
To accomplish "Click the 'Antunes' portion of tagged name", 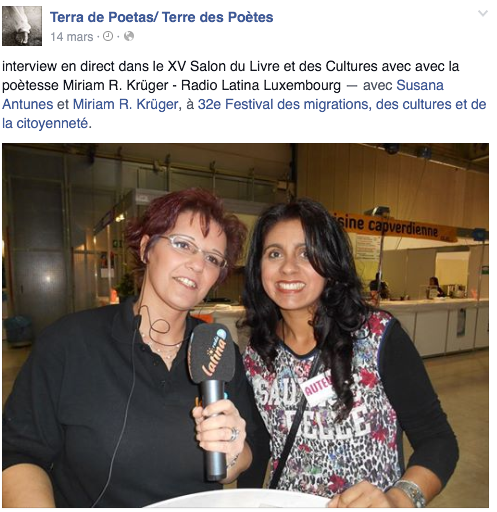I will pos(28,104).
